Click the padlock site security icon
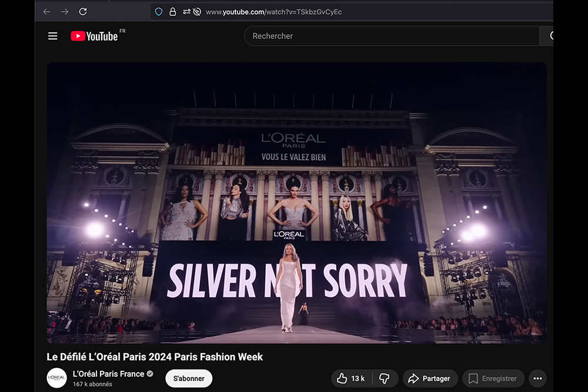Viewport: 588px width, 392px height. point(172,12)
